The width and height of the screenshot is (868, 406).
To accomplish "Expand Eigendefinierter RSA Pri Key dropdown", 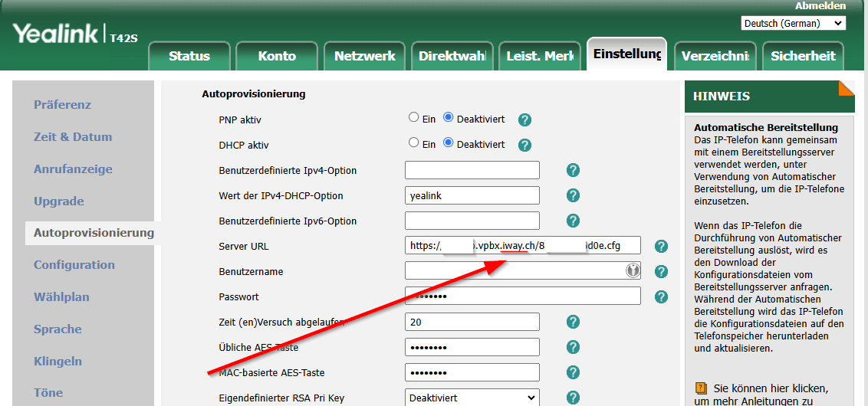I will tap(472, 398).
